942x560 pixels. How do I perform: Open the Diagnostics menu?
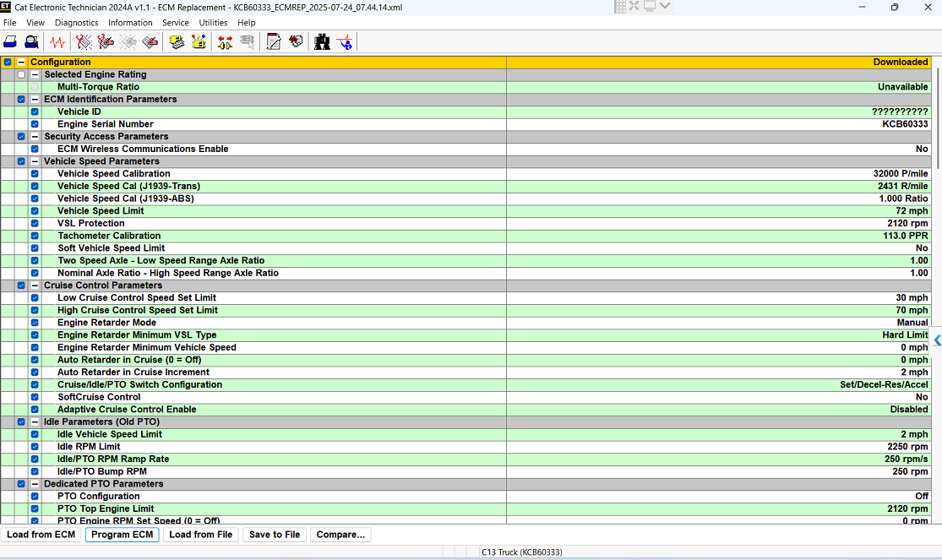click(76, 23)
